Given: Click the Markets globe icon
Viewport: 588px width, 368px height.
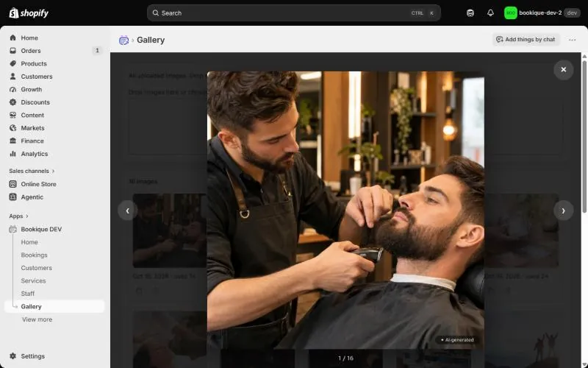Looking at the screenshot, I should pos(12,128).
